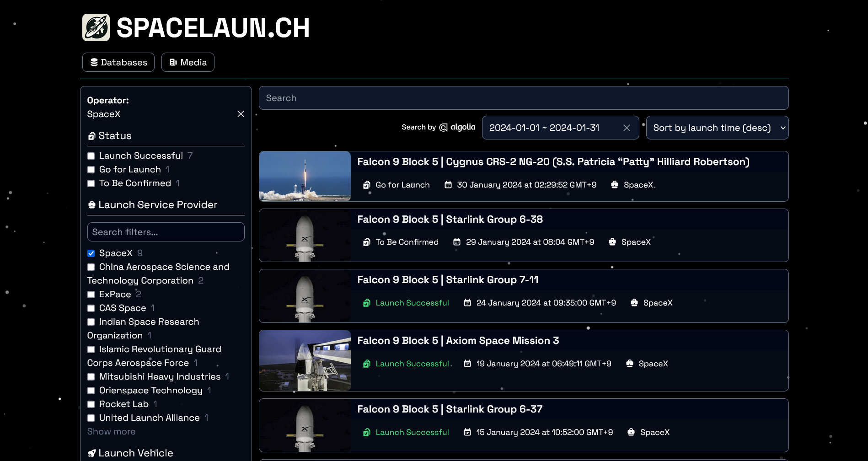Check the Go for Launch status filter

(x=91, y=170)
